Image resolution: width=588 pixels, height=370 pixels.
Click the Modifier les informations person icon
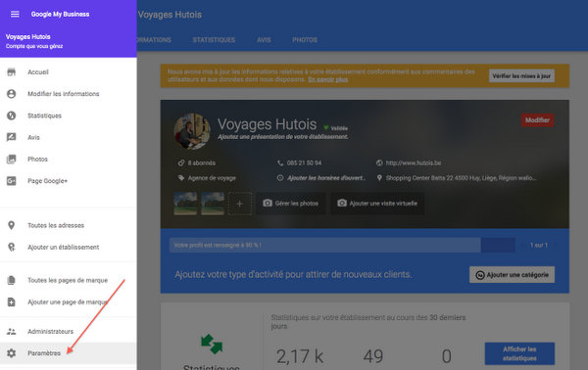coord(11,94)
